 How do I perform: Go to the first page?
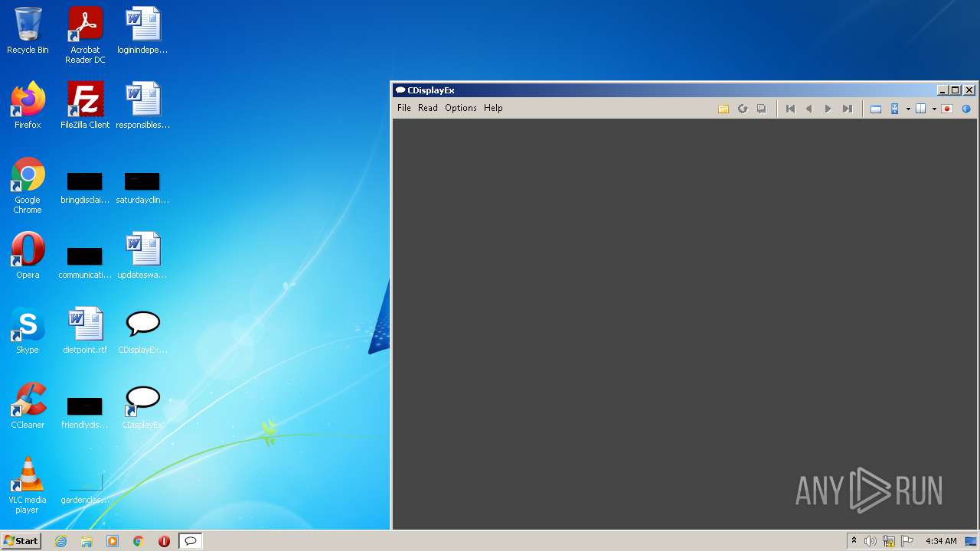(x=790, y=109)
